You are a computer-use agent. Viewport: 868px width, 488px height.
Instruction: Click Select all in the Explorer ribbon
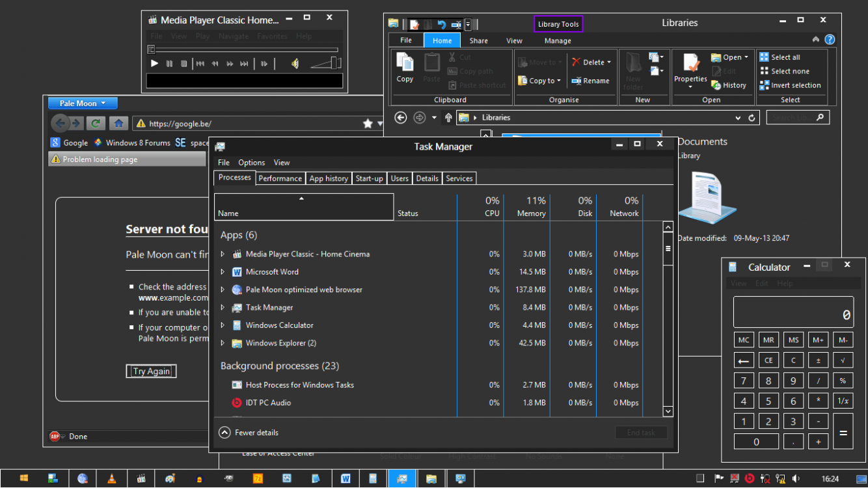pyautogui.click(x=780, y=57)
